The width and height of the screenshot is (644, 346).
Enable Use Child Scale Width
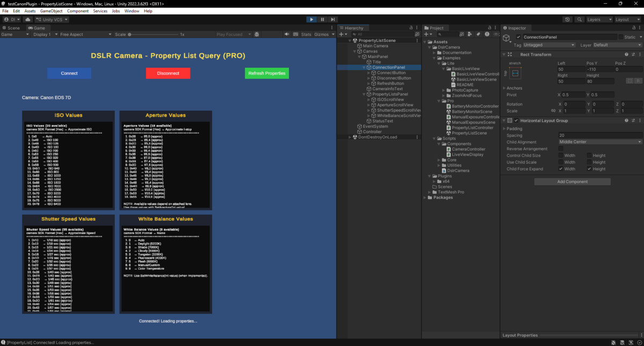click(561, 162)
